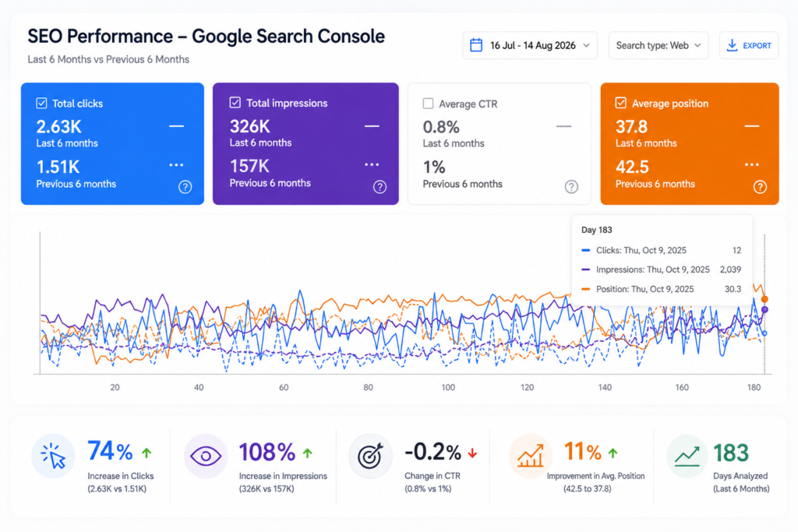Click the eye icon beside Increase in Impressions
The height and width of the screenshot is (532, 798).
(206, 456)
